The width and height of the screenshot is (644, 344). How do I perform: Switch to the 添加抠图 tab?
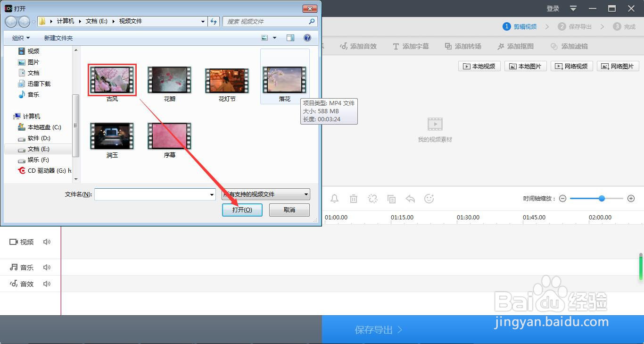click(x=515, y=46)
